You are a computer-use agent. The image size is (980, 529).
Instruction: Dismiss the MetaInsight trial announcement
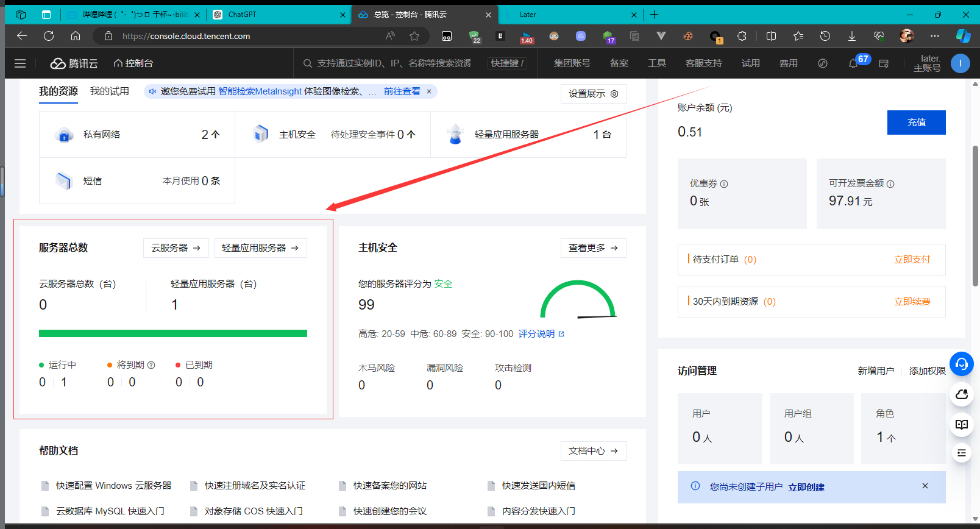click(429, 91)
